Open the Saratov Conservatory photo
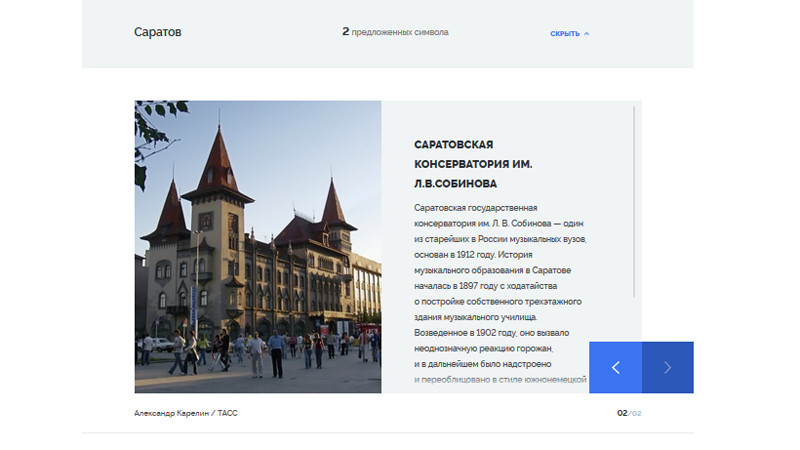 [x=258, y=246]
